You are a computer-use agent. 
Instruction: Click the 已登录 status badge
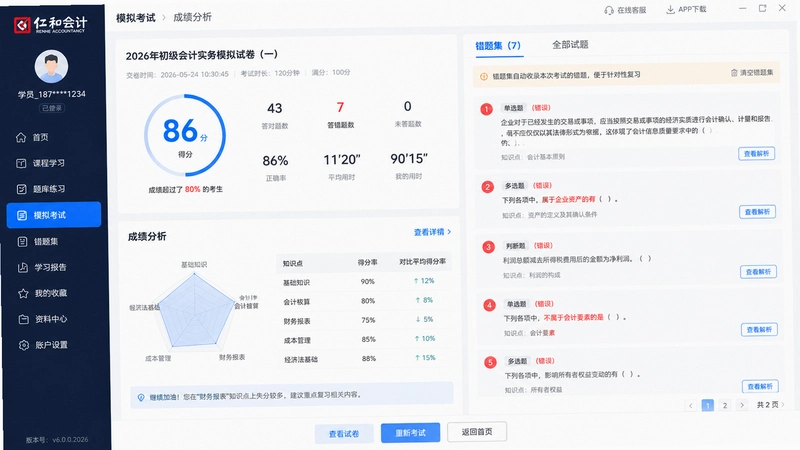pyautogui.click(x=52, y=108)
